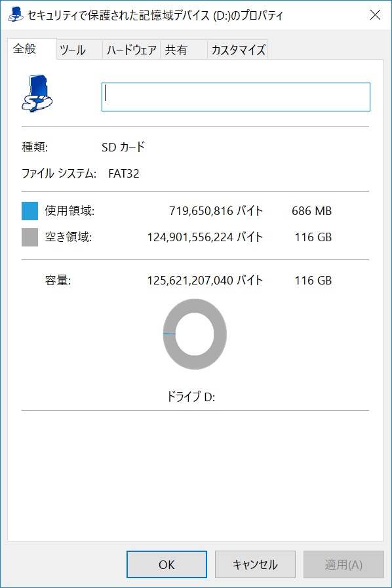
Task: Click the gray free space swatch
Action: (x=29, y=237)
